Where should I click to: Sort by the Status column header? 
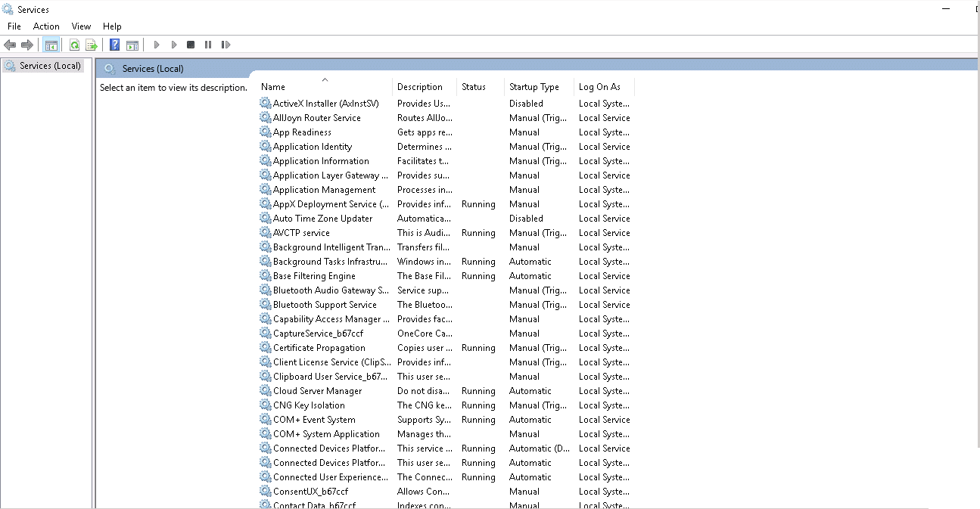point(481,87)
